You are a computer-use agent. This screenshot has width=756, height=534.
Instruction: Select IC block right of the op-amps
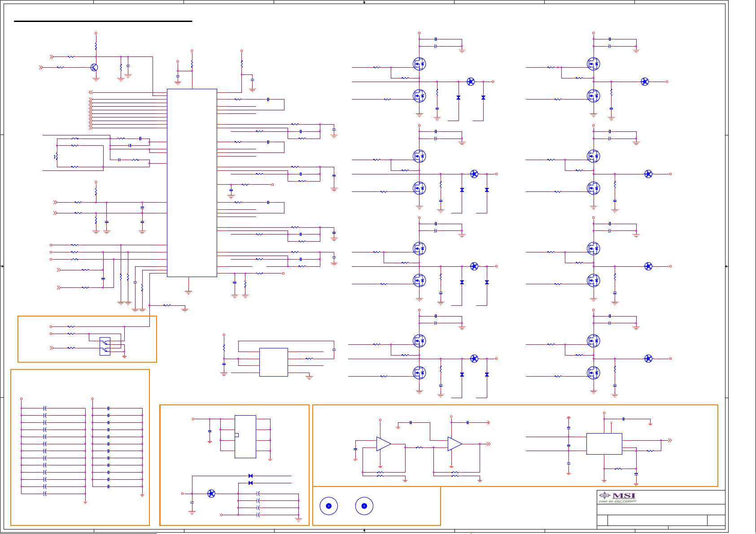[604, 444]
